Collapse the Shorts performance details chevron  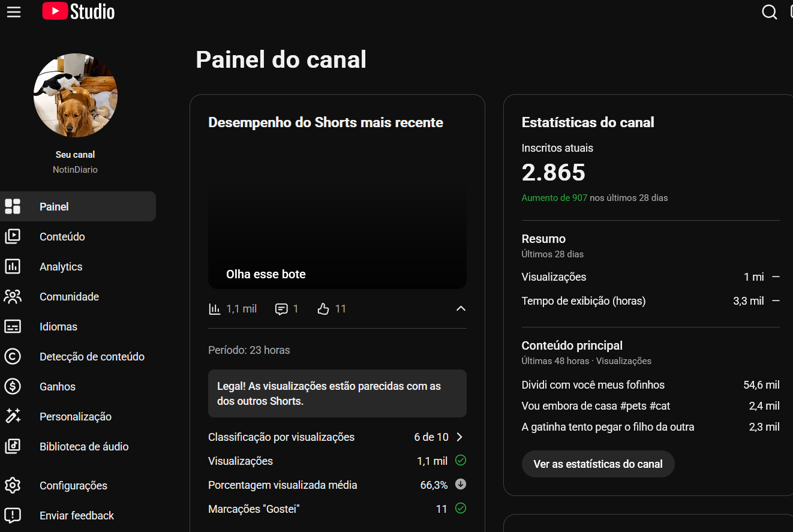coord(461,308)
